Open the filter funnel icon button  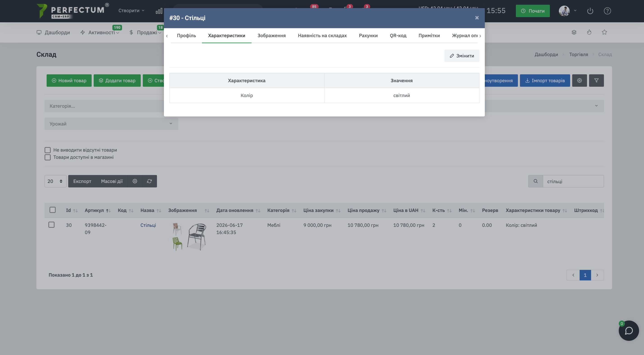596,80
